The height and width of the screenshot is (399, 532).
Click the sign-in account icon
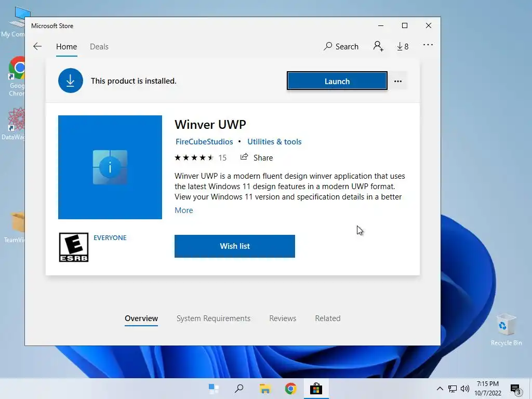(378, 46)
